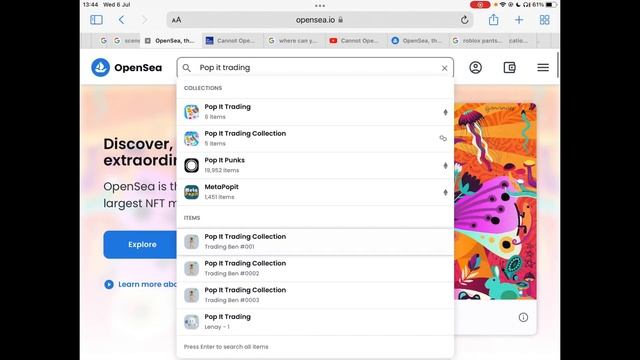Viewport: 640px width, 360px height.
Task: Click the screen recording indicator
Action: click(x=480, y=5)
